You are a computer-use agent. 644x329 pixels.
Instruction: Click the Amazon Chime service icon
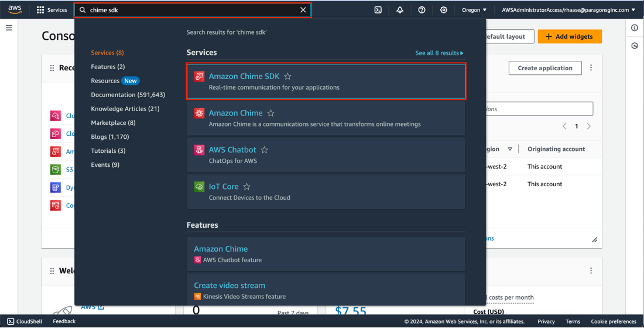pos(199,114)
